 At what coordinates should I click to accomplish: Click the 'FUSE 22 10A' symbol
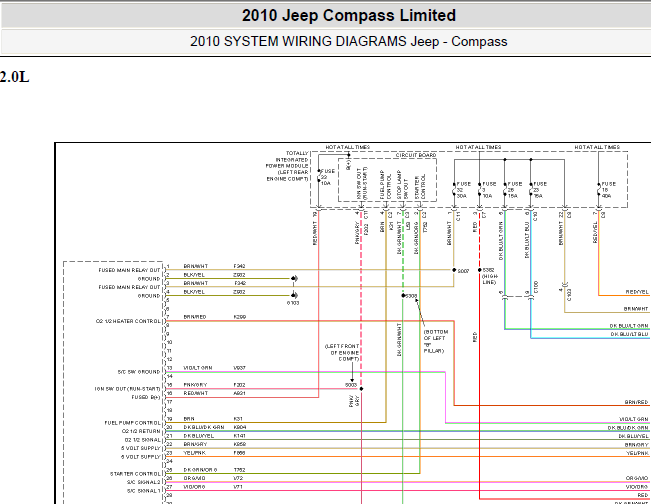325,177
